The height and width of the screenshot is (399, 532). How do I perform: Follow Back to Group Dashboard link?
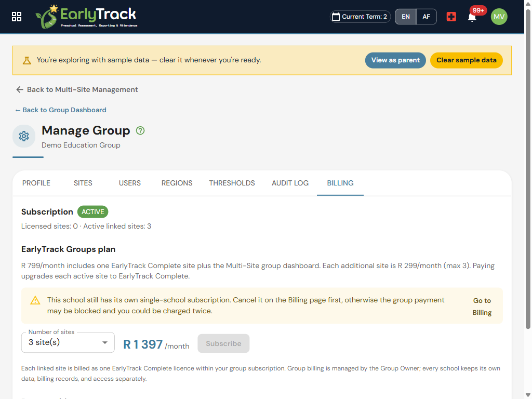click(60, 110)
